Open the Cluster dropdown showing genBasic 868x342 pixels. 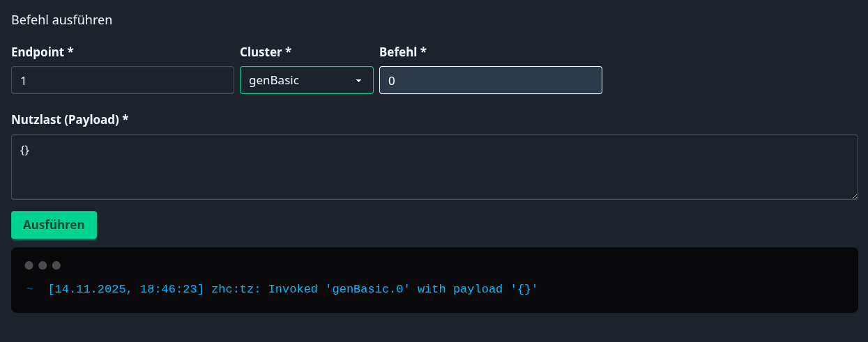tap(300, 80)
